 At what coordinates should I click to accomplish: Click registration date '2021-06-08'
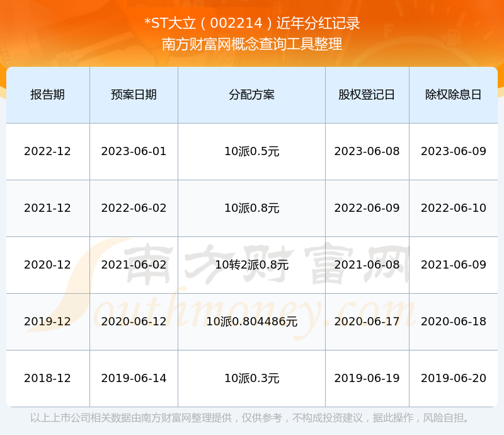(x=367, y=265)
